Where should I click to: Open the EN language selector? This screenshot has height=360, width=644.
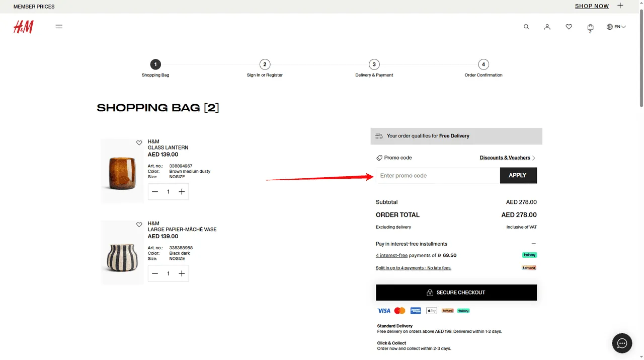(x=616, y=27)
